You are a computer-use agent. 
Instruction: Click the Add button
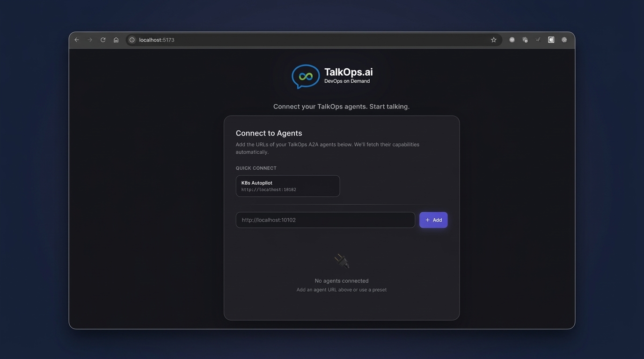433,220
